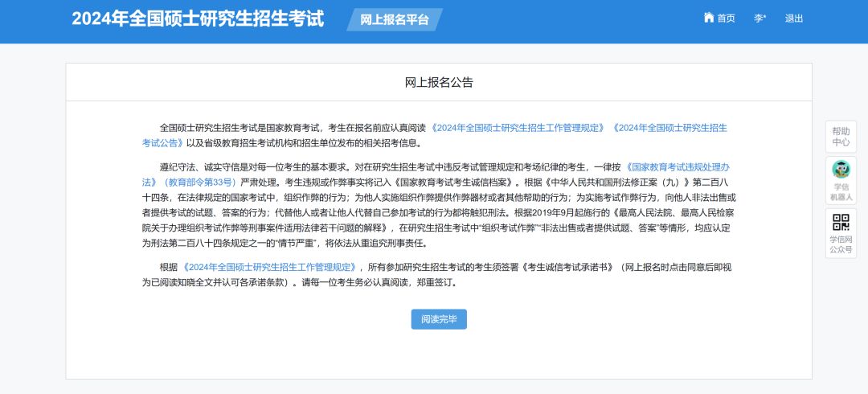Open the 帮助中心 side panel button
868x394 pixels.
click(x=841, y=137)
